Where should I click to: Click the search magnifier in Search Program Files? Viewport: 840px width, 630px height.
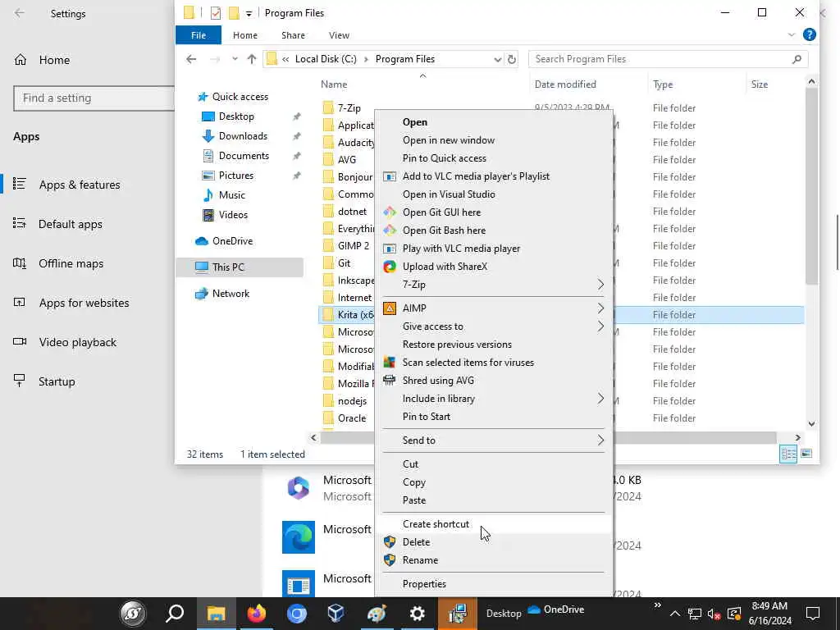pyautogui.click(x=797, y=59)
